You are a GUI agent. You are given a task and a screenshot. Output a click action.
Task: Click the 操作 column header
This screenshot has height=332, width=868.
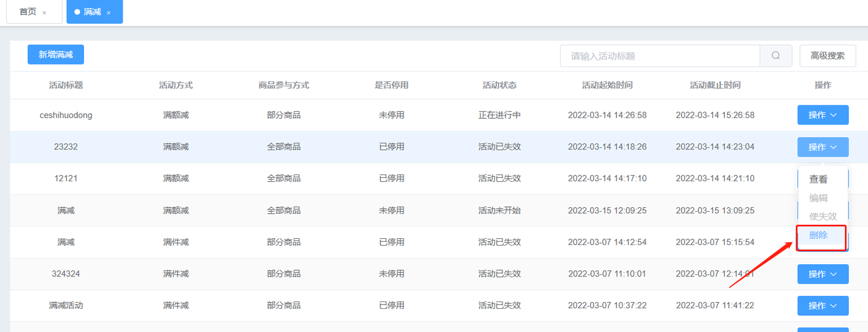823,86
